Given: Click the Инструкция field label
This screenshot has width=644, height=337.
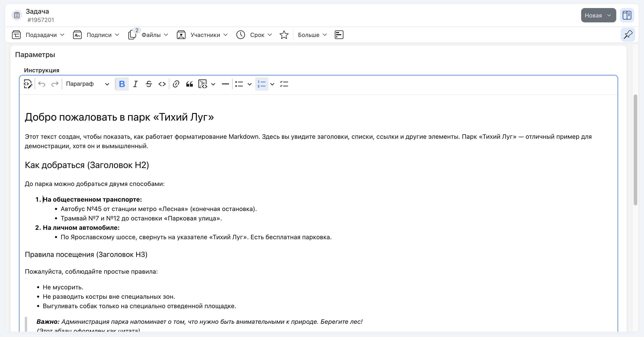Looking at the screenshot, I should pos(42,70).
